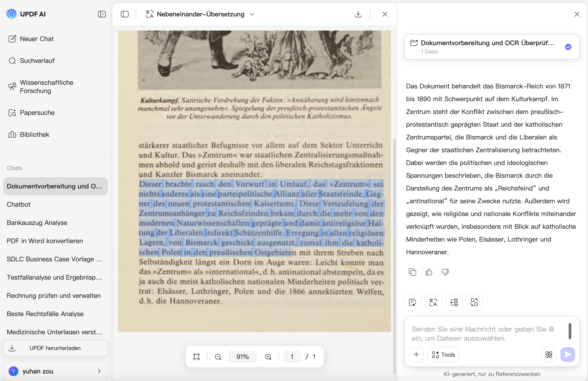This screenshot has width=588, height=381.
Task: Like the AI response with thumbs up
Action: pyautogui.click(x=429, y=272)
